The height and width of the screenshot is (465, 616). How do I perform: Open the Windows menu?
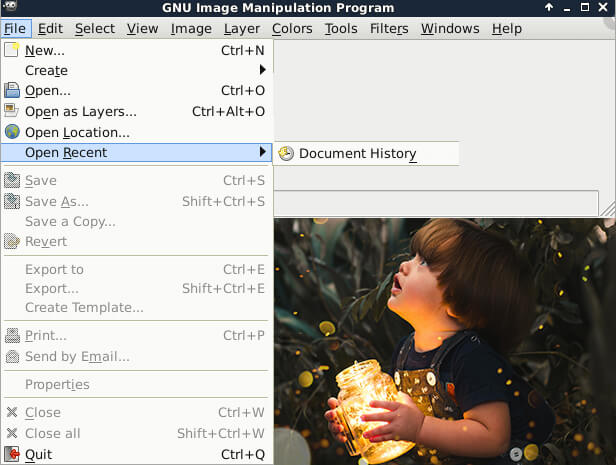(449, 28)
